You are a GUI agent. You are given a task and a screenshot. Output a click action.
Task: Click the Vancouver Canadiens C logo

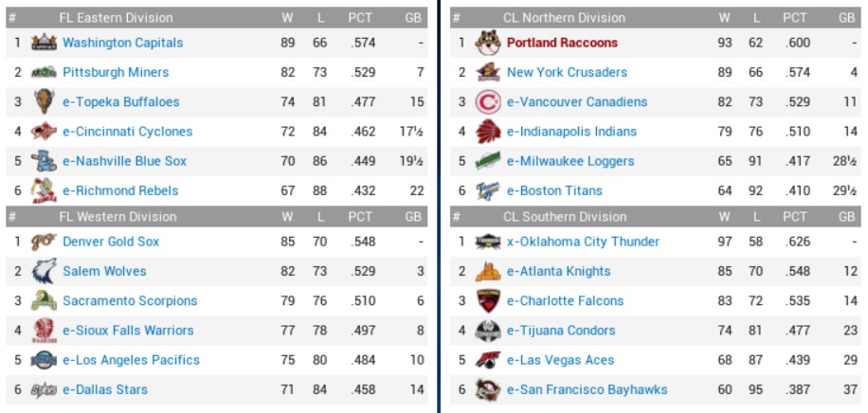coord(487,101)
